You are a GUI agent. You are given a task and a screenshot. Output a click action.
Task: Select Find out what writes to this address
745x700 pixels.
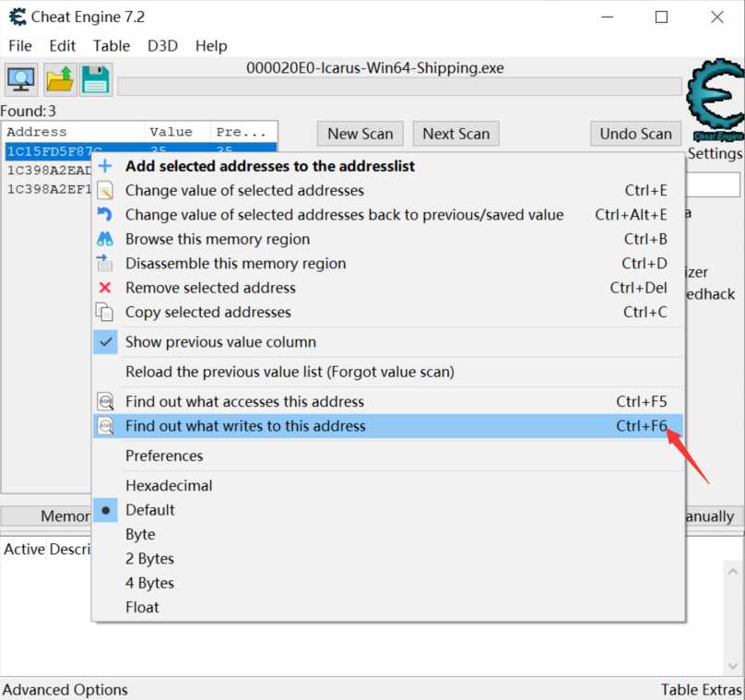[x=245, y=426]
